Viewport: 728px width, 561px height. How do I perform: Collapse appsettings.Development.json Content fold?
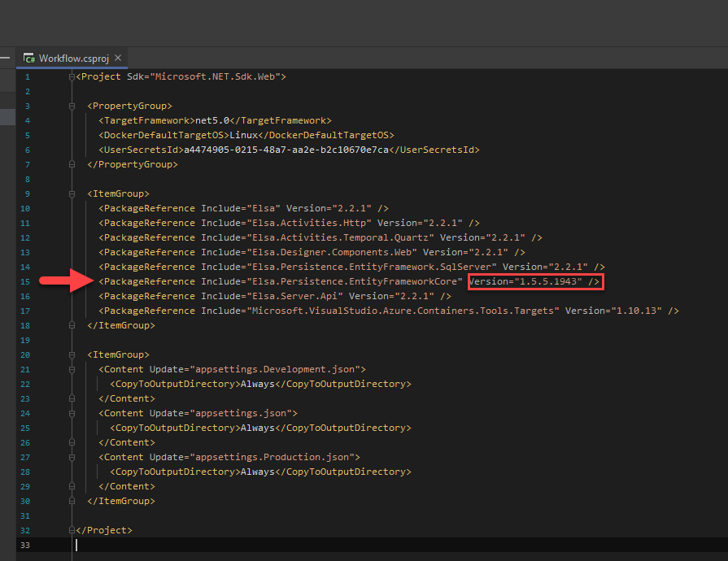[72, 370]
